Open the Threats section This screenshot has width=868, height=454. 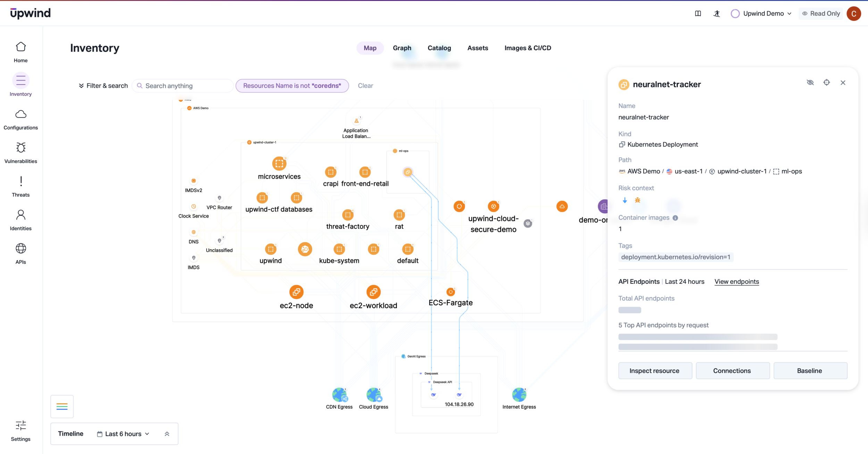(x=20, y=187)
